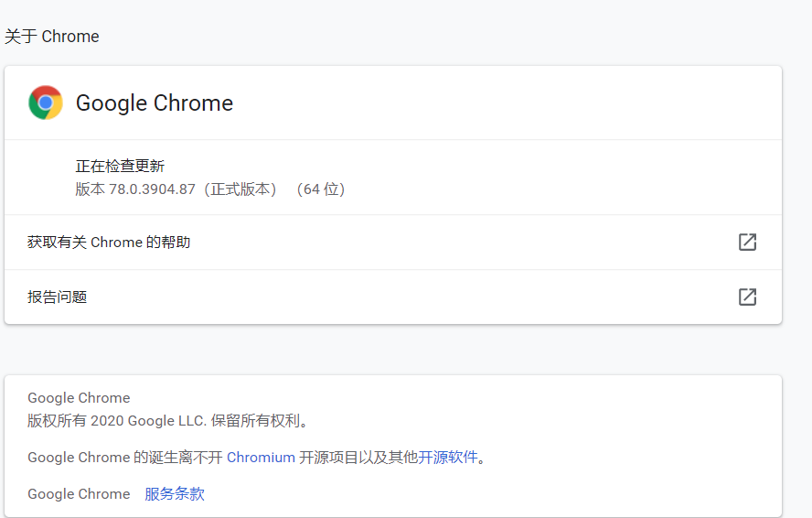812x518 pixels.
Task: Click the Google Chrome title text
Action: pos(155,103)
